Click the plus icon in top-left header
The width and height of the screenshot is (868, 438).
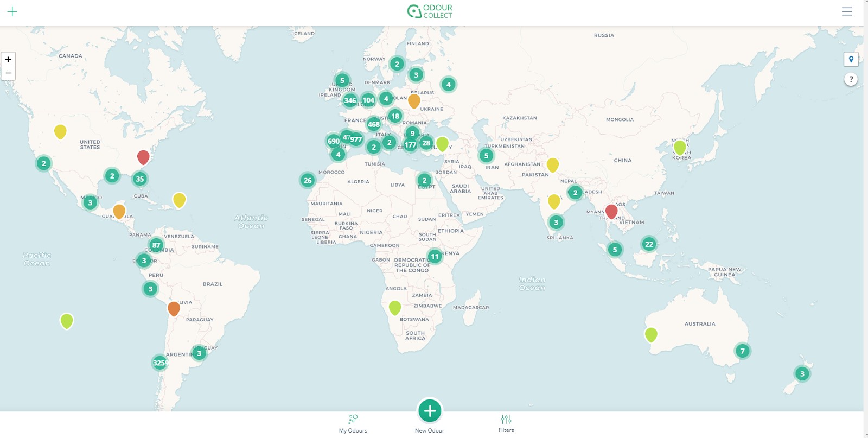tap(12, 11)
